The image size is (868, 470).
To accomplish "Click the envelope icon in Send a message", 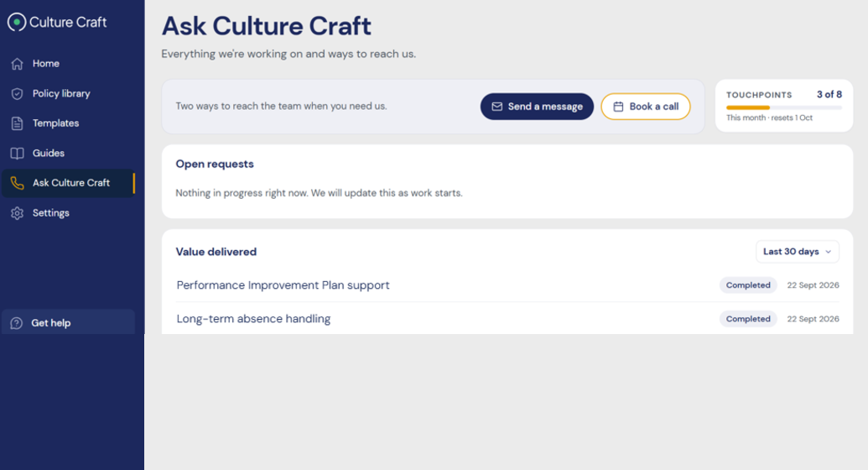I will tap(497, 107).
